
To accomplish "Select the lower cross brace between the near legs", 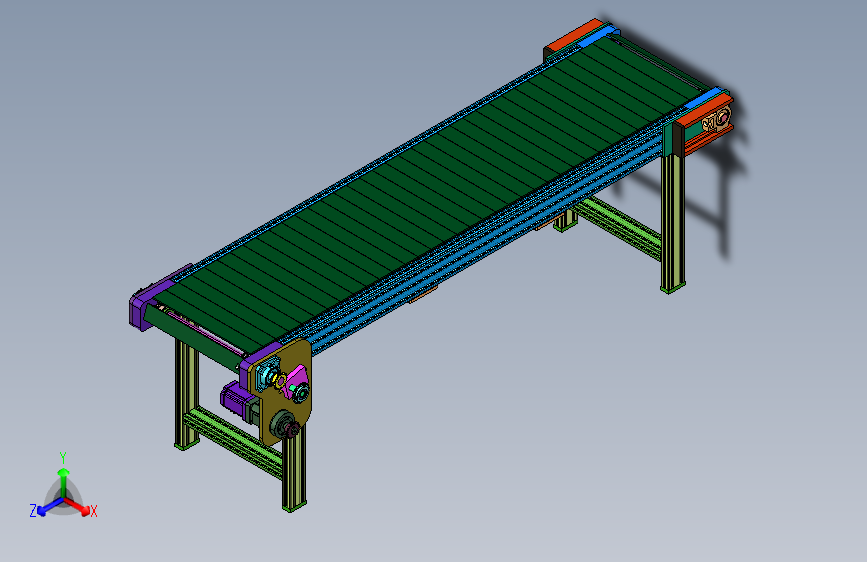I will tap(234, 441).
